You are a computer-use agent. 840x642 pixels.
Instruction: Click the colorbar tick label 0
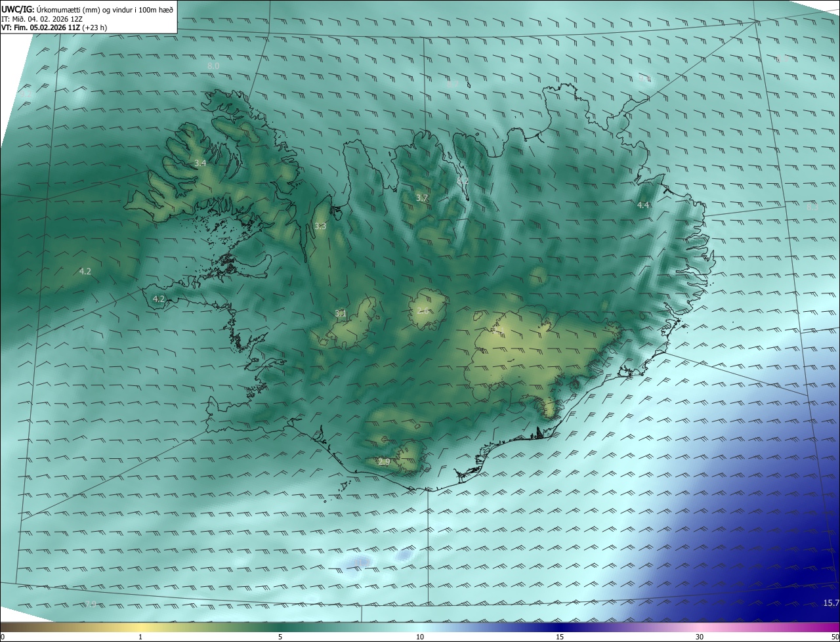click(3, 637)
